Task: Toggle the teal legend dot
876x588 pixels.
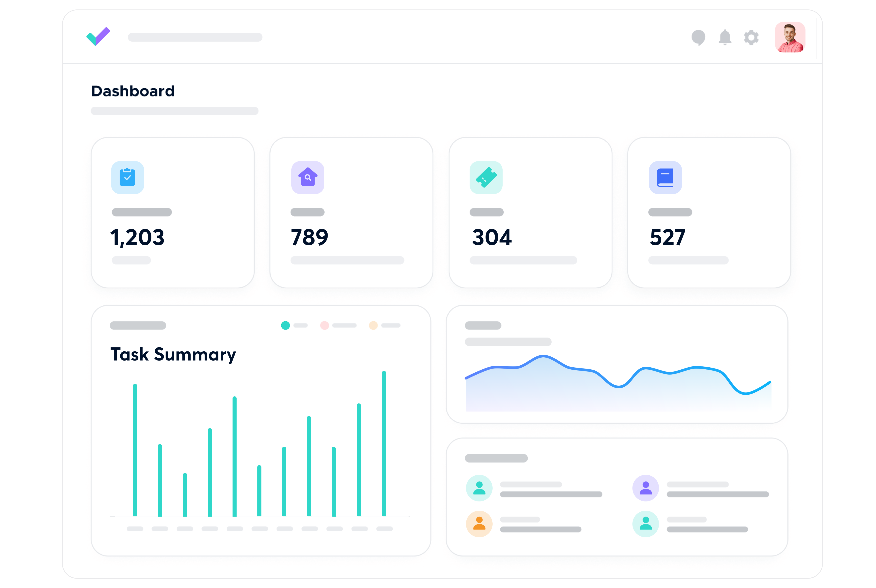Action: (x=285, y=325)
